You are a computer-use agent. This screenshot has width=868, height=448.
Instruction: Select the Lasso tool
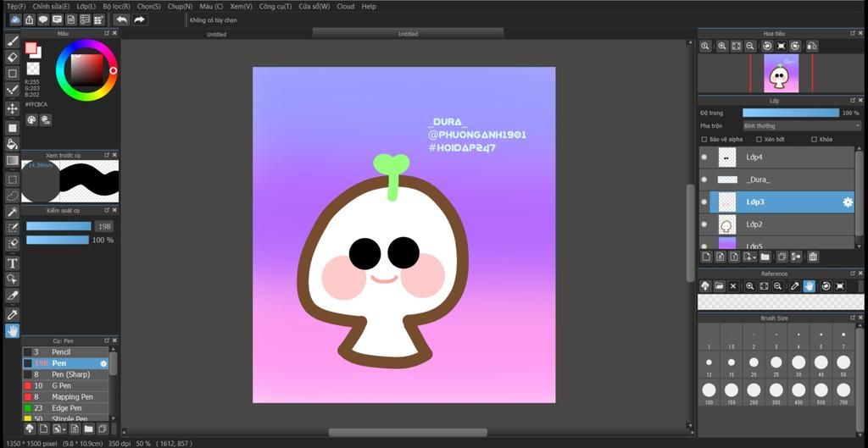pyautogui.click(x=12, y=196)
